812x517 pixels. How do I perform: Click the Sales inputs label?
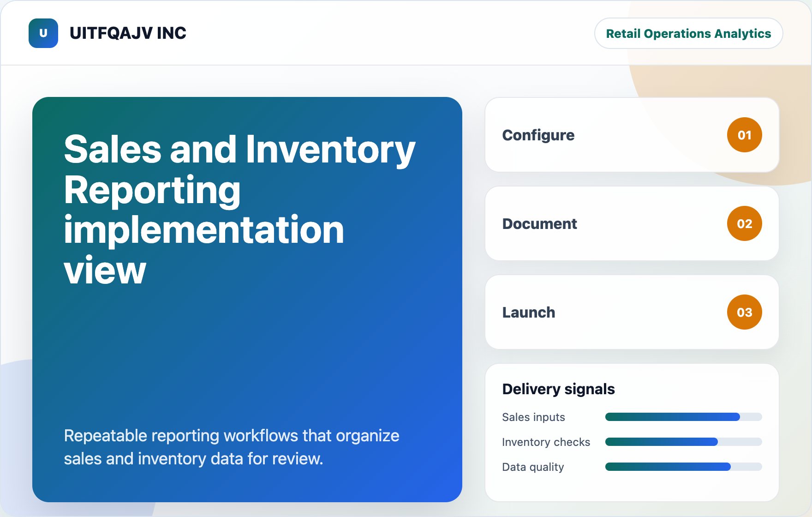pyautogui.click(x=533, y=417)
